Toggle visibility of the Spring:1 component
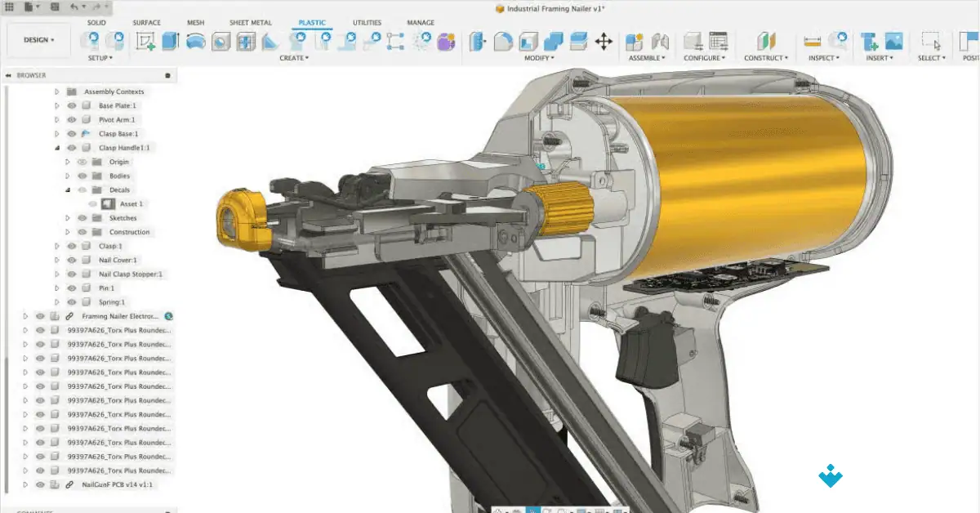Viewport: 980px width, 513px height. click(x=71, y=301)
